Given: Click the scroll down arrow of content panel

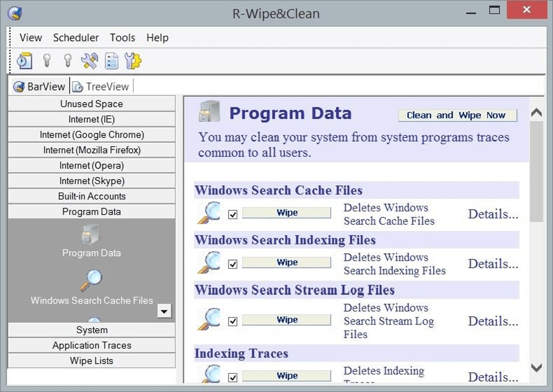Looking at the screenshot, I should (x=536, y=368).
